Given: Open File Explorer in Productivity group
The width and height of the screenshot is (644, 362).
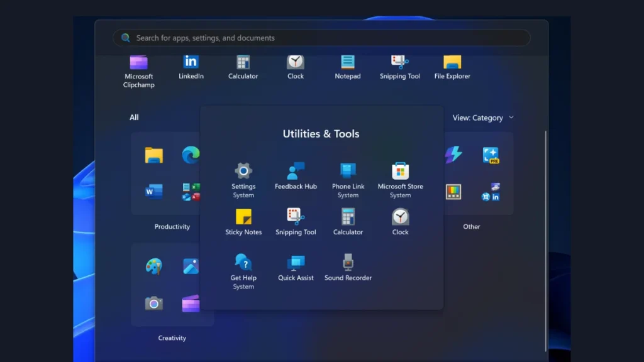Looking at the screenshot, I should pos(154,155).
